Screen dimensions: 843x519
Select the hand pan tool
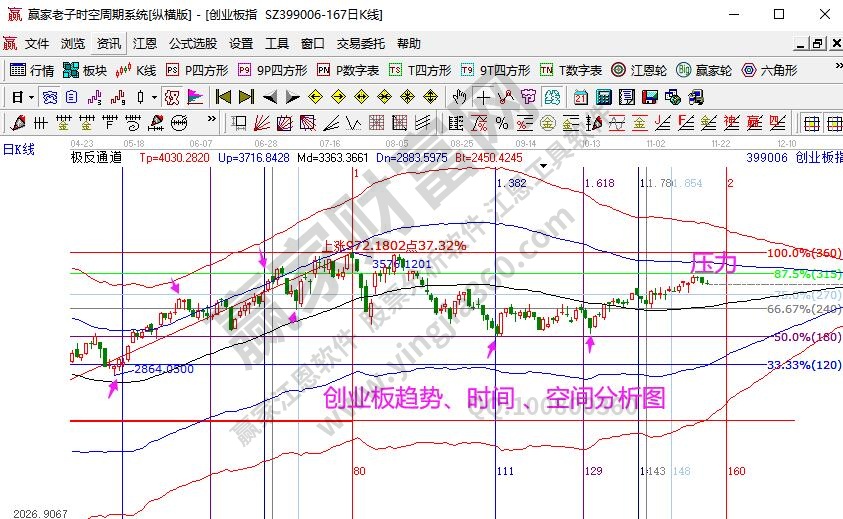coord(459,97)
